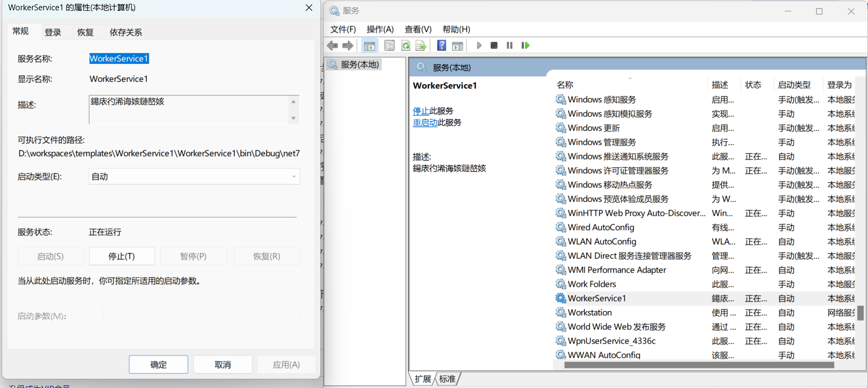Image resolution: width=868 pixels, height=388 pixels.
Task: Switch to 标准 view tab at bottom
Action: [x=448, y=379]
